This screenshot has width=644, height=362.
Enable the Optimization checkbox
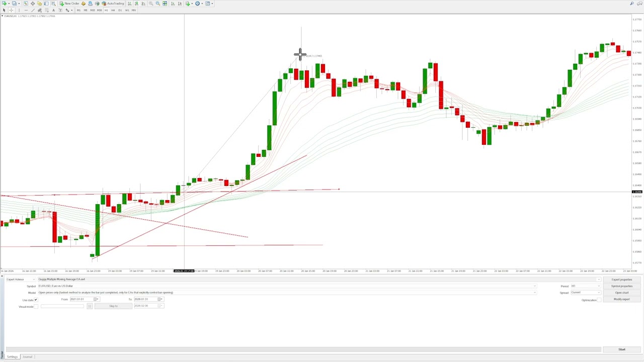click(599, 300)
